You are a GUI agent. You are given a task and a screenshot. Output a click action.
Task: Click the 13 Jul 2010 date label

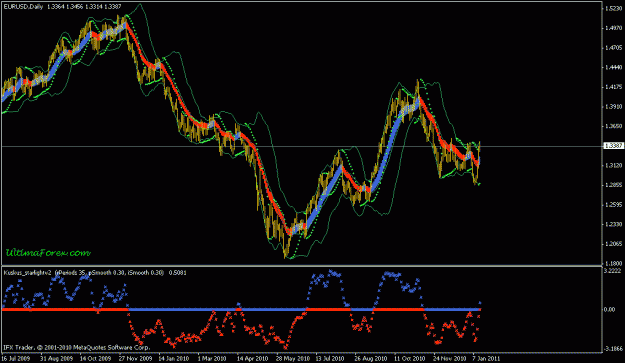tap(330, 358)
